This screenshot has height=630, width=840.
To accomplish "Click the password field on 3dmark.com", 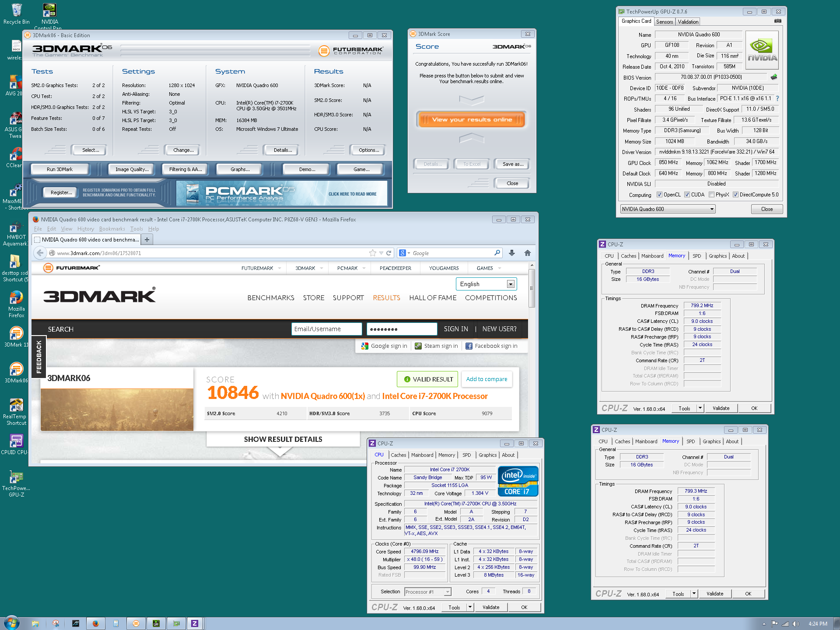I will (x=402, y=329).
